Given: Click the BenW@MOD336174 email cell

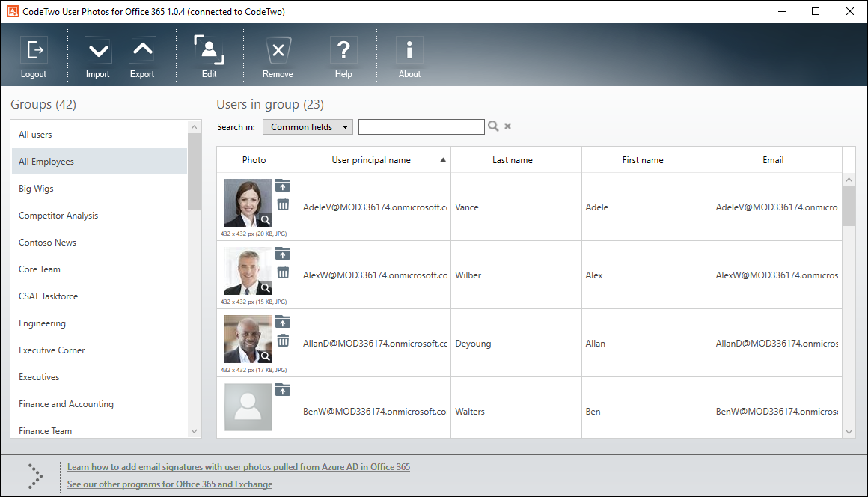Looking at the screenshot, I should coord(777,409).
